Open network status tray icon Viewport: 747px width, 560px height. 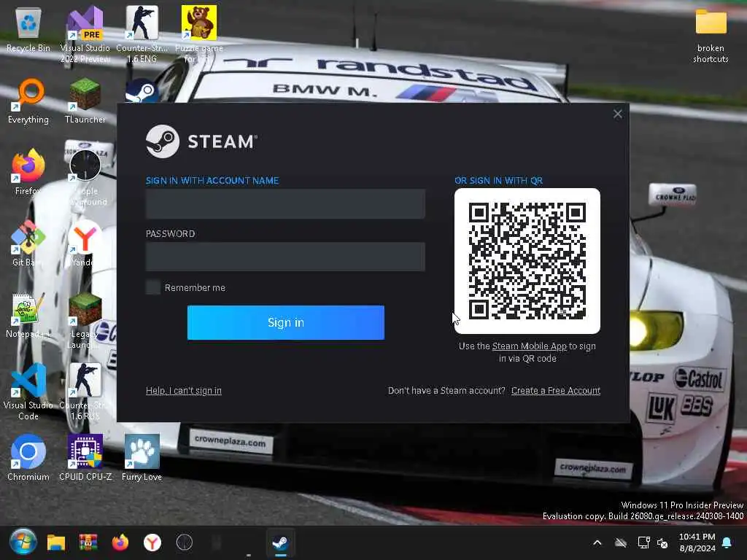[643, 542]
